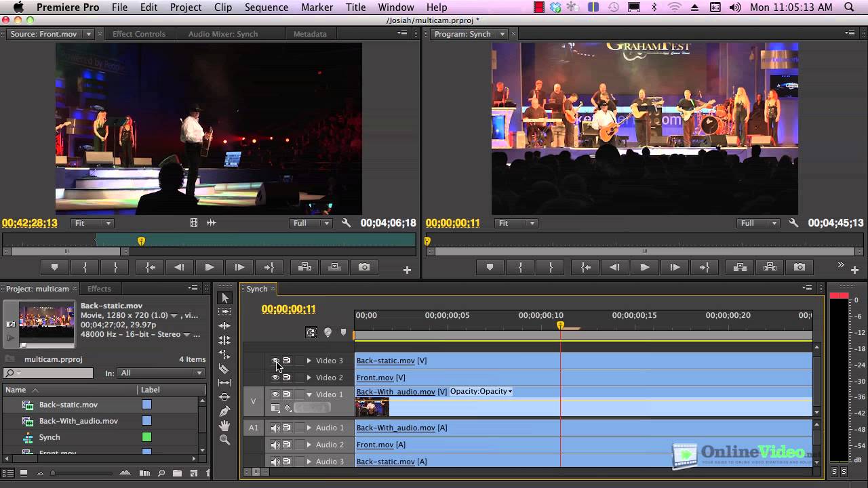Click the project search input field

click(48, 373)
